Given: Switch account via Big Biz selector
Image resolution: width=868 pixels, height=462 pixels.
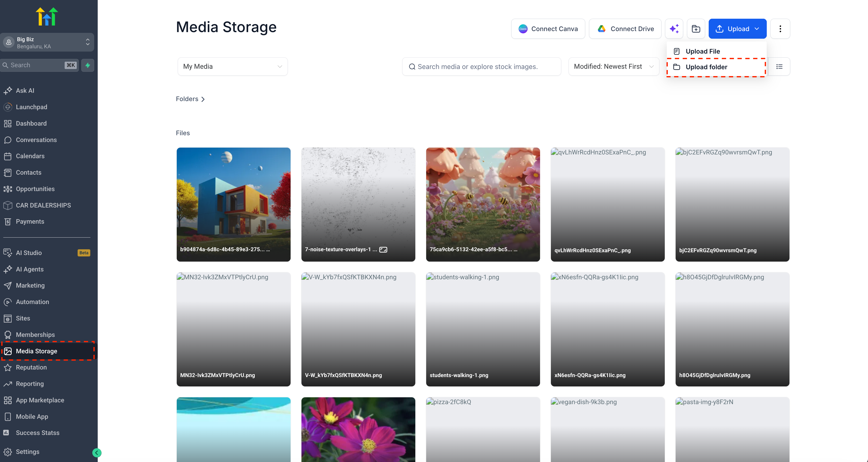Looking at the screenshot, I should (x=47, y=42).
